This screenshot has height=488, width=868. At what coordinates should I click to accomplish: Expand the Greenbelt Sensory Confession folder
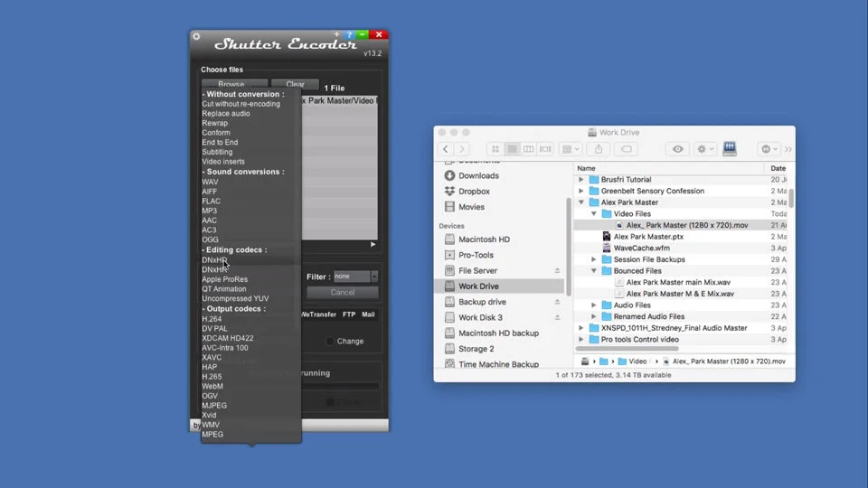click(x=580, y=191)
